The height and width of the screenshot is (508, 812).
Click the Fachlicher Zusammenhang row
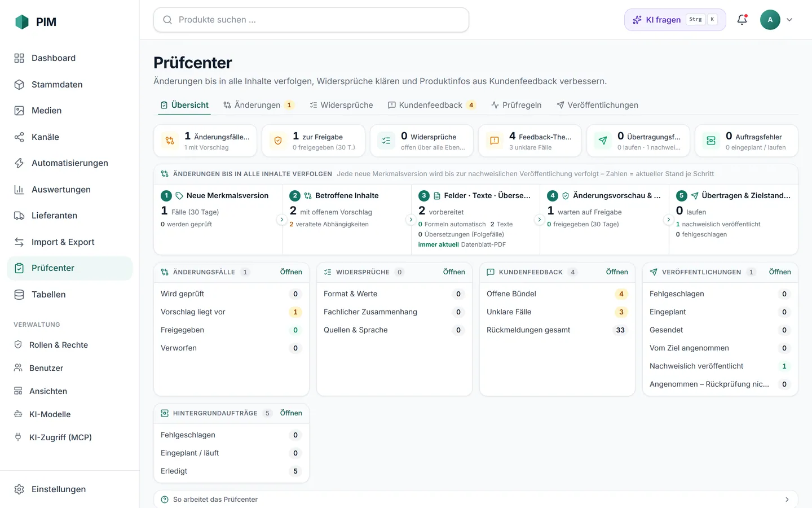(394, 312)
